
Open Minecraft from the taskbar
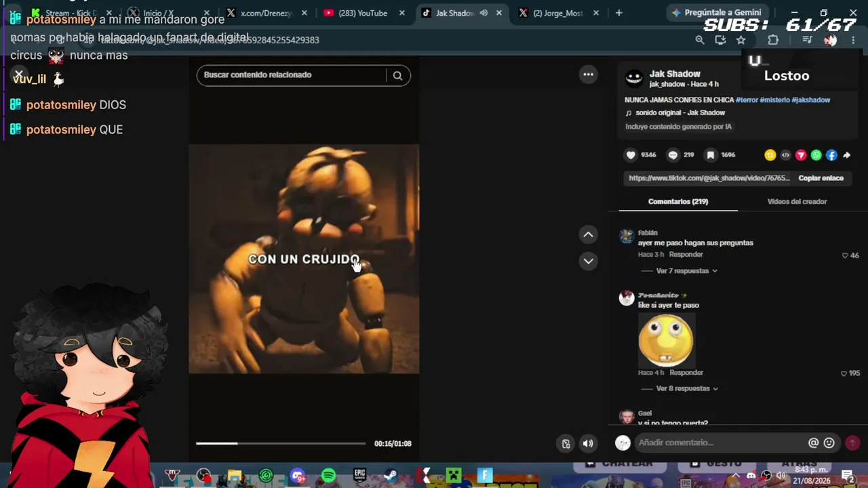(454, 475)
